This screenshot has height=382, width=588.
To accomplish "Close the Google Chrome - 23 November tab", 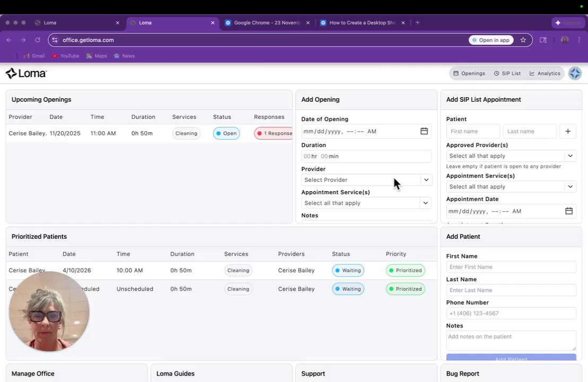I will (x=308, y=23).
